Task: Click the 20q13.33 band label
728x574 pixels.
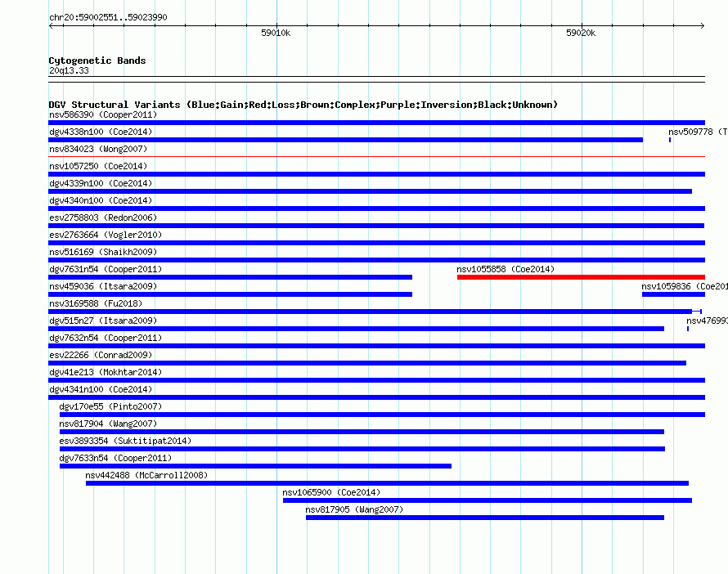Action: click(69, 70)
